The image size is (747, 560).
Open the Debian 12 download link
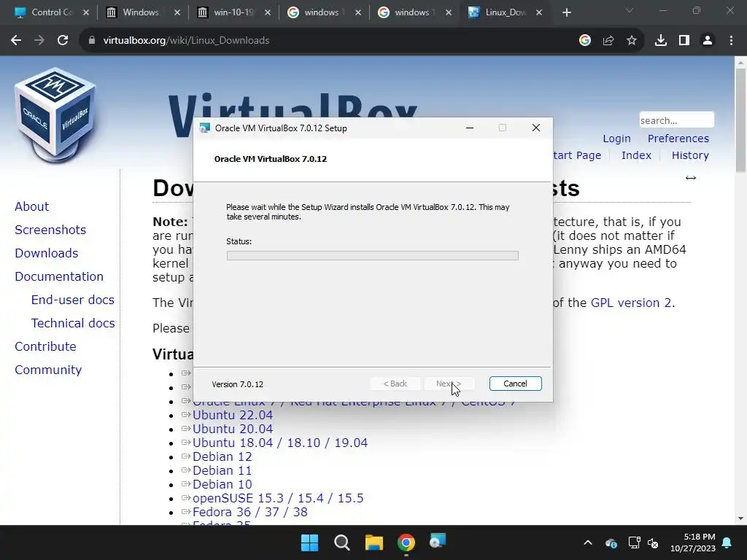tap(222, 456)
